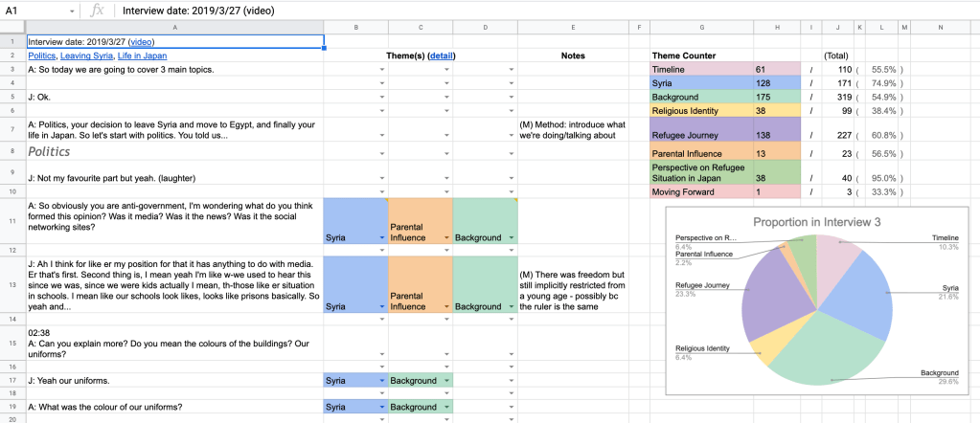Click the select-all corner box above row 1

coord(11,28)
